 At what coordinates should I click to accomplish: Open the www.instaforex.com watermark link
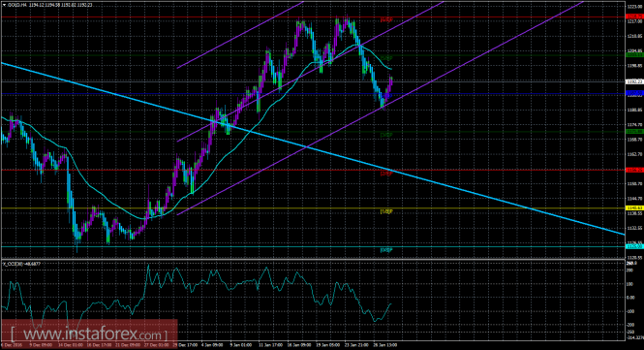pyautogui.click(x=89, y=334)
